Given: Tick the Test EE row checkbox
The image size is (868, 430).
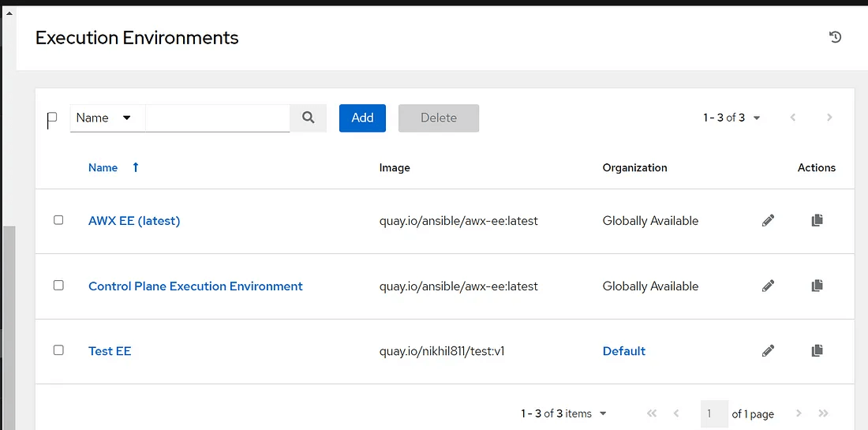Looking at the screenshot, I should coord(58,350).
